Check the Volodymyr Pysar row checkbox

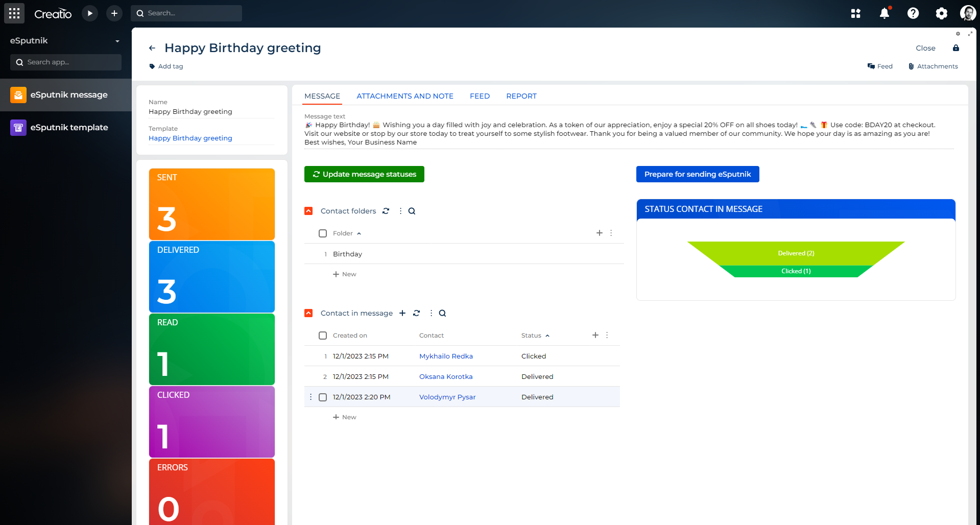(x=323, y=397)
